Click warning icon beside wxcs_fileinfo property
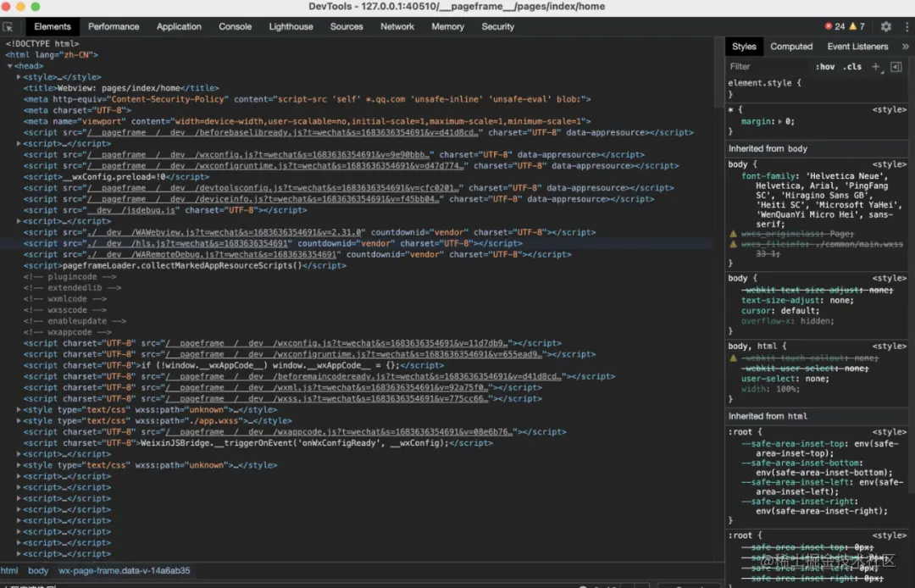The height and width of the screenshot is (588, 915). (x=733, y=244)
